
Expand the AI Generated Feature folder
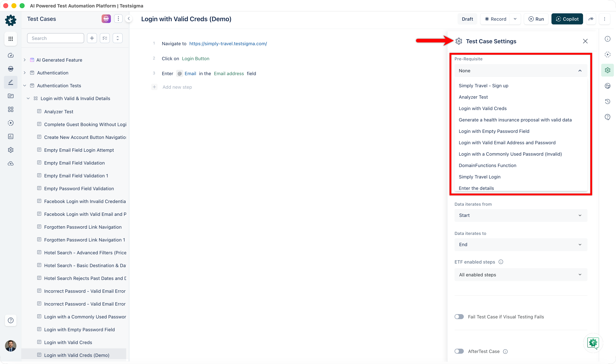(x=25, y=60)
